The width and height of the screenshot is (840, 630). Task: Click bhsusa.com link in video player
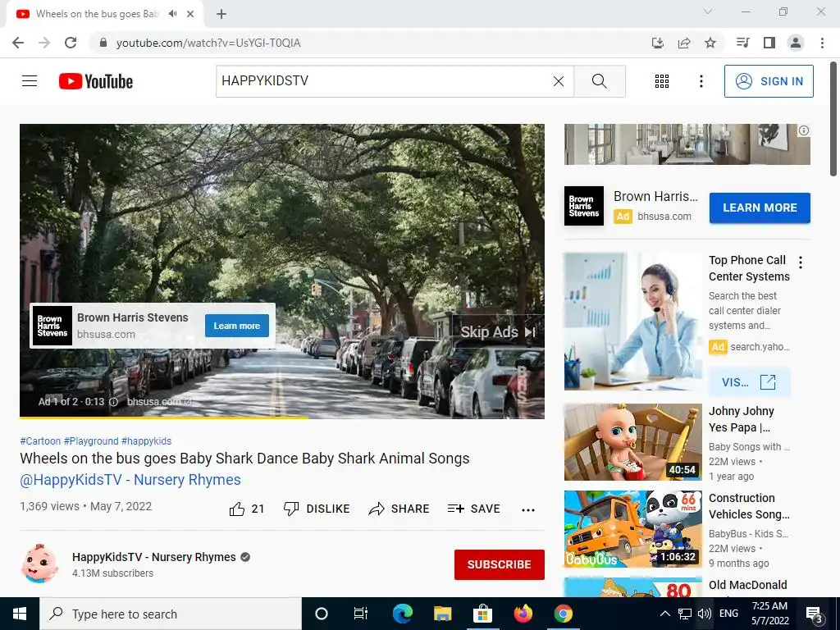pyautogui.click(x=159, y=402)
